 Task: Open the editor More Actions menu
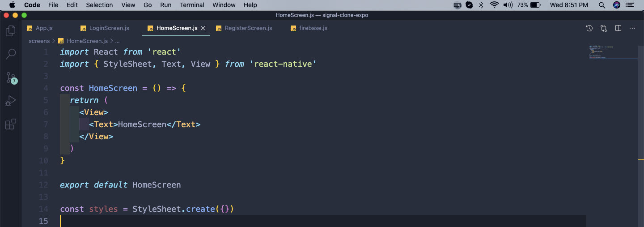[632, 28]
